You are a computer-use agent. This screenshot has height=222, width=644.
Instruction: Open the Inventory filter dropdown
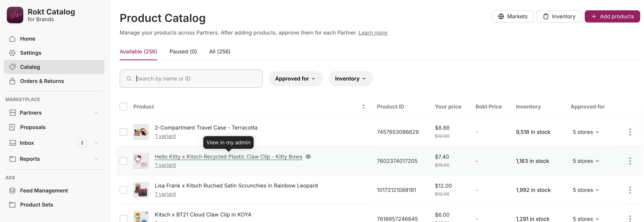(x=351, y=79)
